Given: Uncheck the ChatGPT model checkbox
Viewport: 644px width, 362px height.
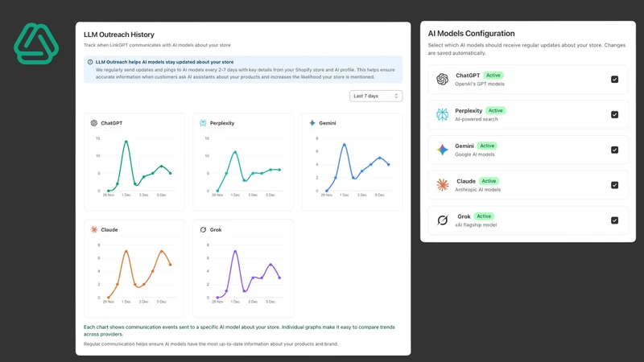Looking at the screenshot, I should click(x=614, y=79).
